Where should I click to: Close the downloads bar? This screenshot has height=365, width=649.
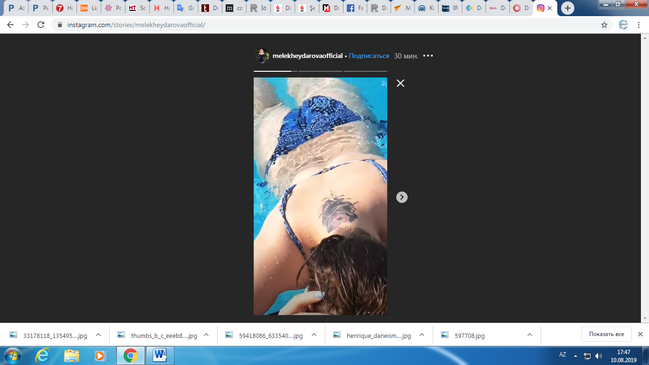pyautogui.click(x=640, y=334)
